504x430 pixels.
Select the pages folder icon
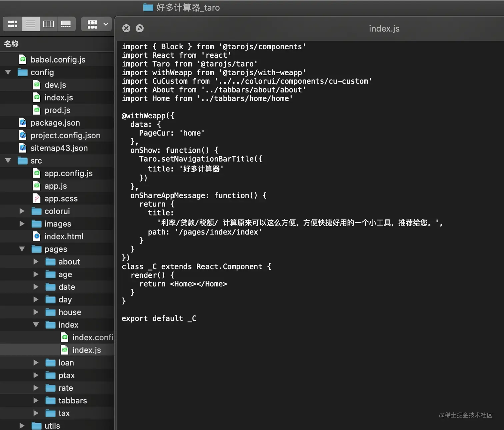37,249
